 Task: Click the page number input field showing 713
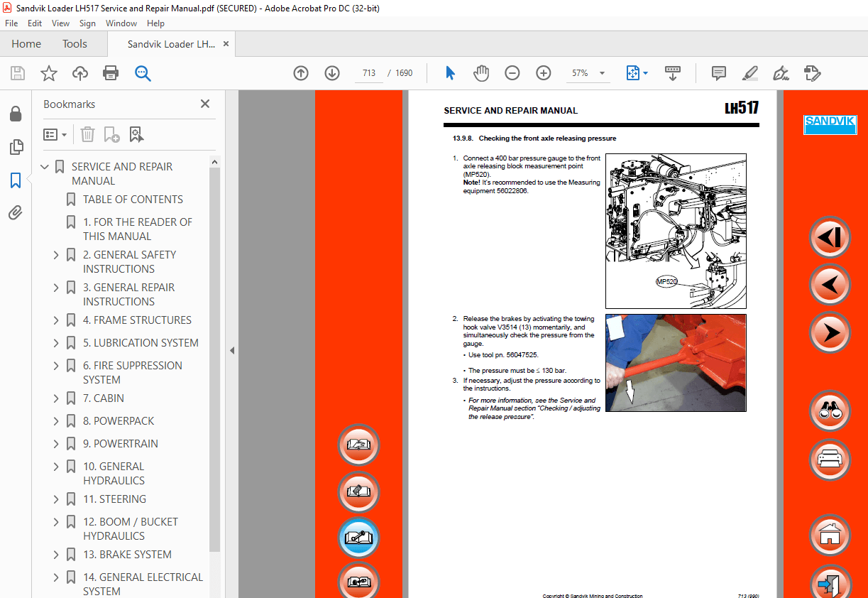pos(368,72)
